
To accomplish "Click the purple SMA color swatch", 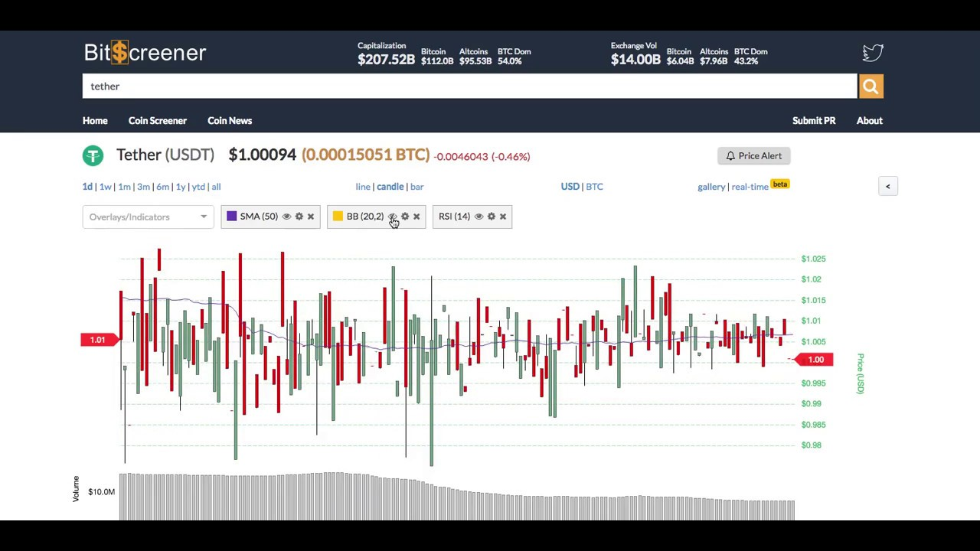I will [232, 217].
